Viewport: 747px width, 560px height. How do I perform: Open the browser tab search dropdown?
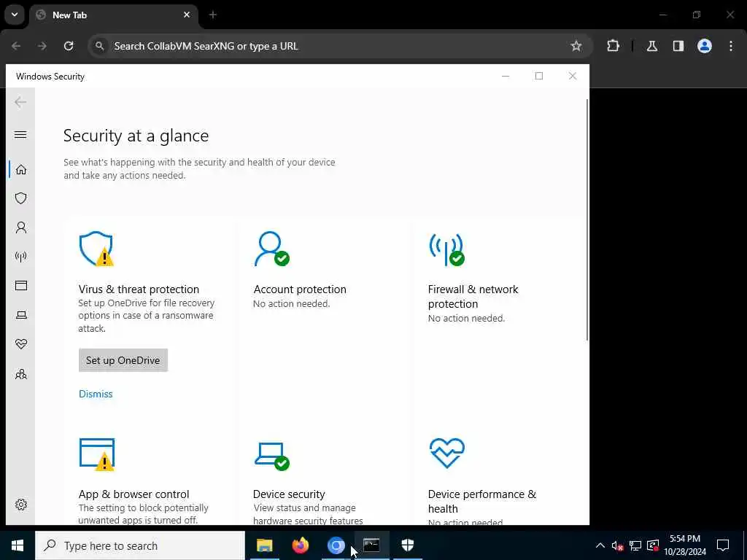[15, 15]
